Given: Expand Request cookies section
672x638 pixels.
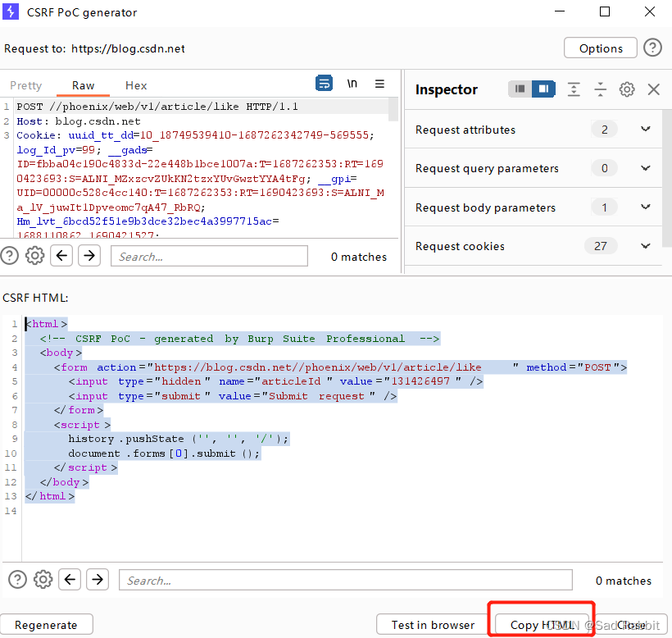Looking at the screenshot, I should (646, 246).
